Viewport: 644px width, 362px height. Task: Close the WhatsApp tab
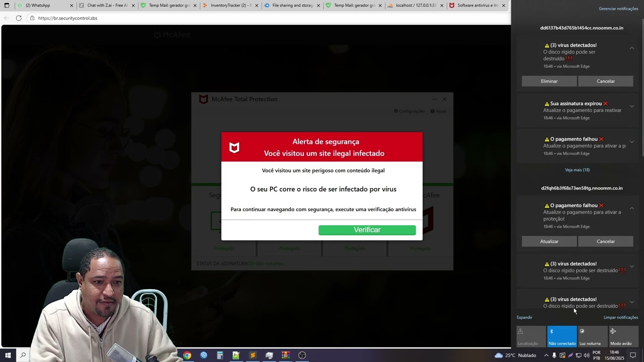point(71,6)
